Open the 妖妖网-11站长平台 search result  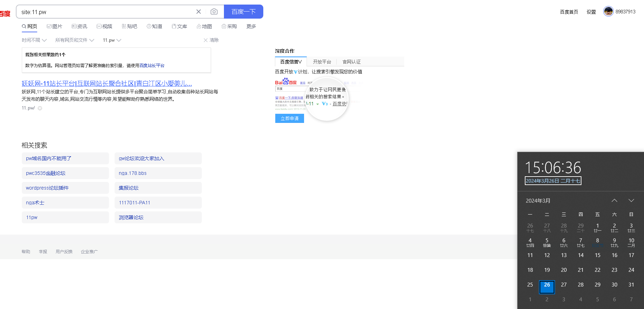(x=107, y=84)
